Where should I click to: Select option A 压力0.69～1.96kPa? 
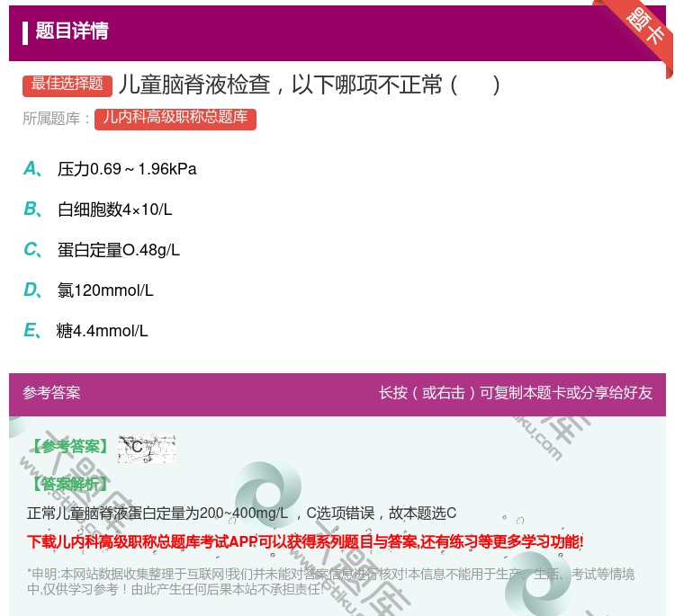110,169
